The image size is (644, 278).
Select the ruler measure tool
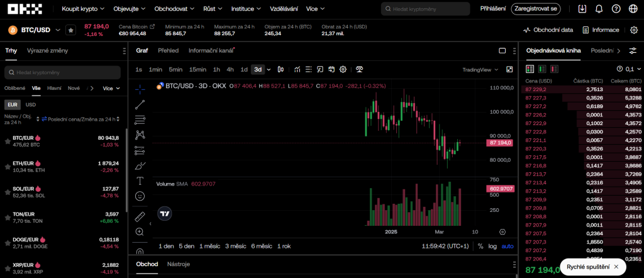click(140, 216)
